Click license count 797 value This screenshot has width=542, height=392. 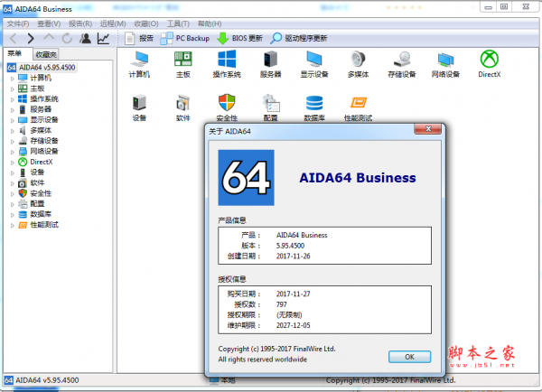click(281, 304)
